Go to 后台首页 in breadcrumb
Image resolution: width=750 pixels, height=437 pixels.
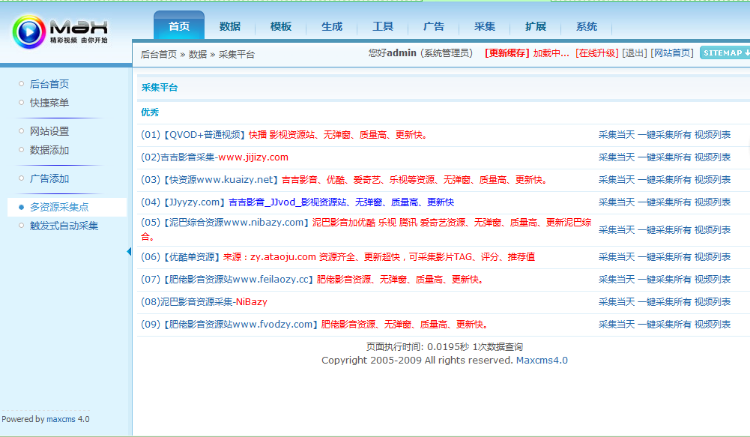[x=159, y=55]
